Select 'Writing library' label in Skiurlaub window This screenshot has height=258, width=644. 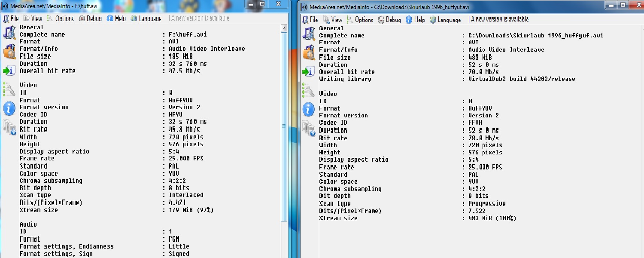point(345,79)
